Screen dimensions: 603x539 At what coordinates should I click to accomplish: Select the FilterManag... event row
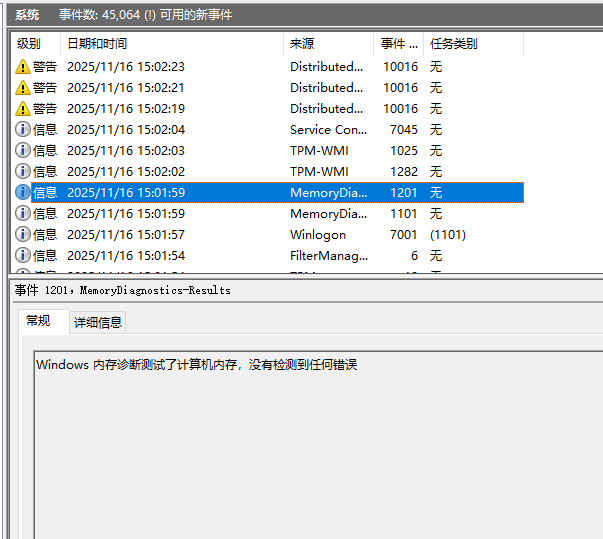(x=269, y=255)
